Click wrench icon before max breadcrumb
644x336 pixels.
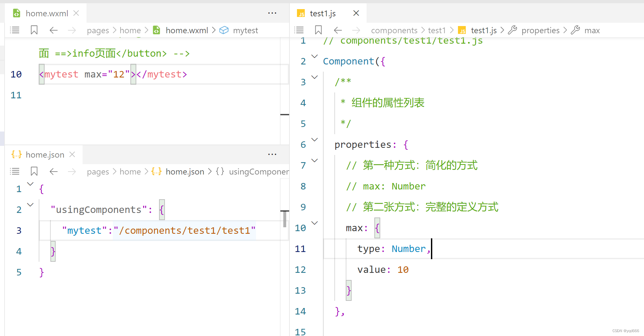[x=575, y=30]
